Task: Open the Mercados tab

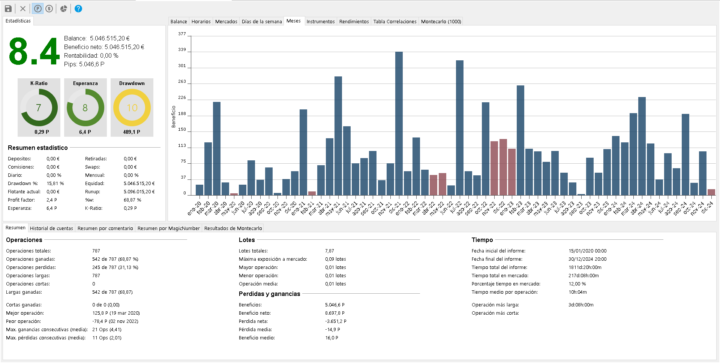Action: pyautogui.click(x=226, y=22)
